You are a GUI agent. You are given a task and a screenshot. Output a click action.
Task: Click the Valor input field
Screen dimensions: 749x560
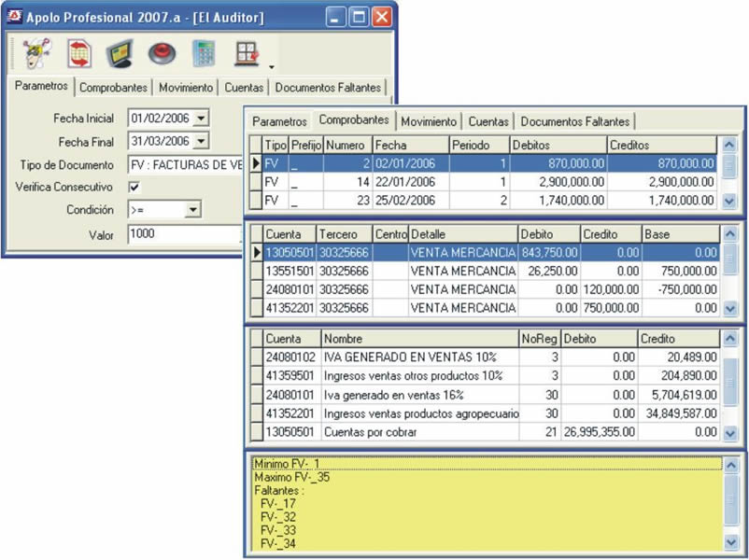click(185, 234)
